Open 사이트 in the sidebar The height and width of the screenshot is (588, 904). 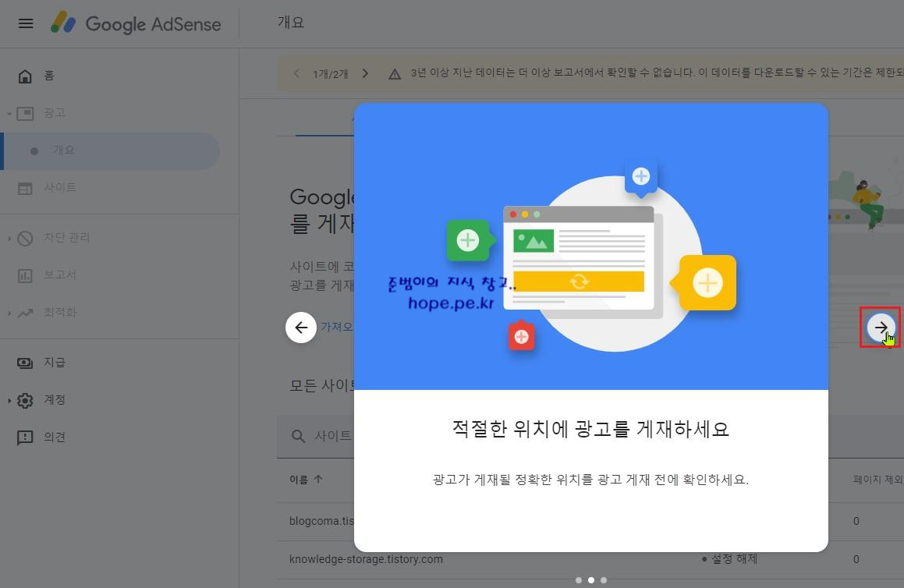pos(60,187)
